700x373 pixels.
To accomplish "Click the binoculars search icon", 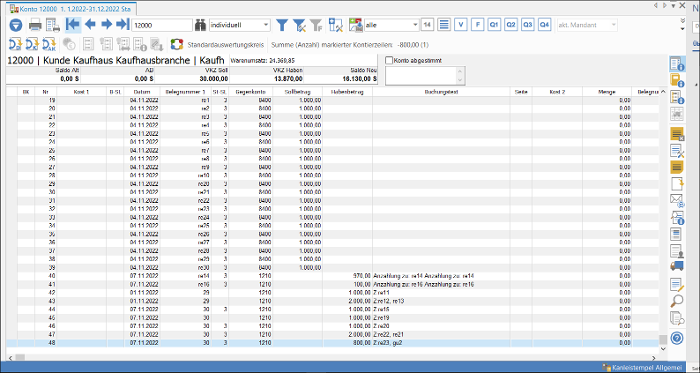I will point(200,25).
